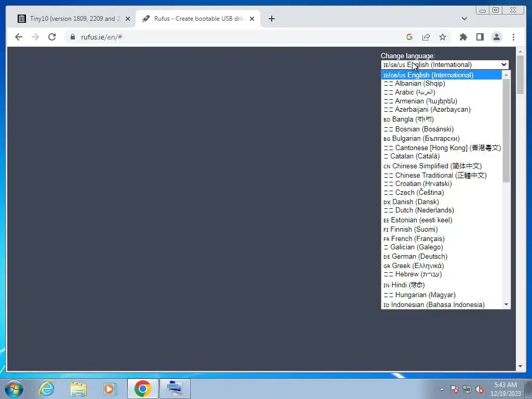Open the keyboard app on taskbar
The height and width of the screenshot is (399, 532).
pyautogui.click(x=175, y=389)
